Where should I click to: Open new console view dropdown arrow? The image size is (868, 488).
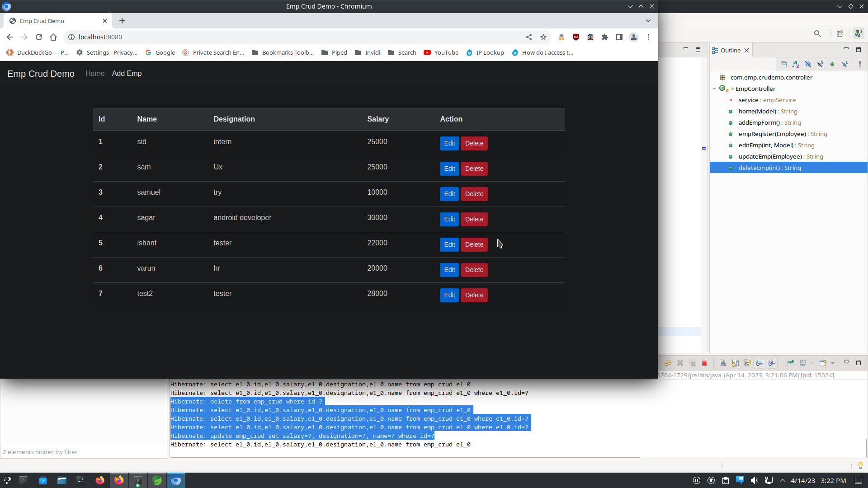(833, 363)
